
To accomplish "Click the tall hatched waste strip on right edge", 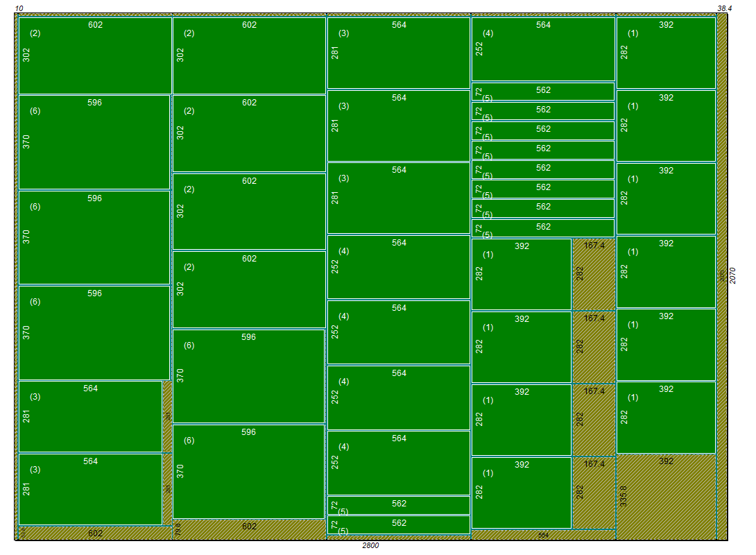I will [721, 277].
